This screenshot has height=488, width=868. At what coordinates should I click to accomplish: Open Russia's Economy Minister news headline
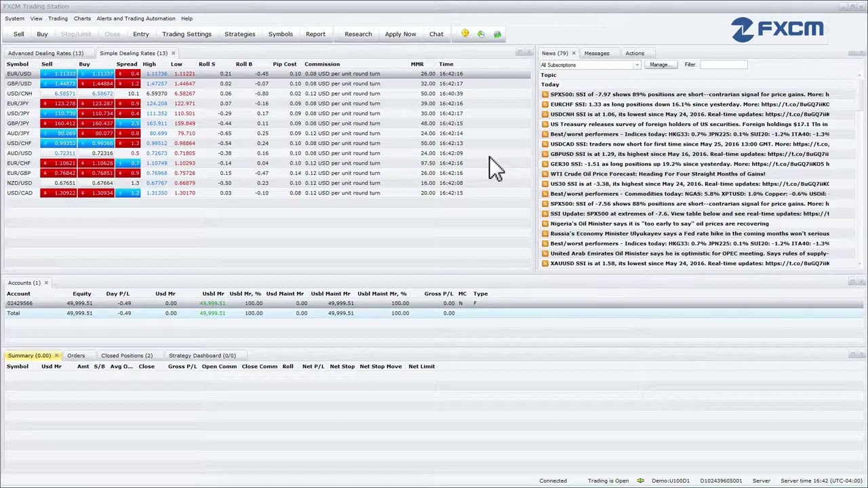click(690, 234)
